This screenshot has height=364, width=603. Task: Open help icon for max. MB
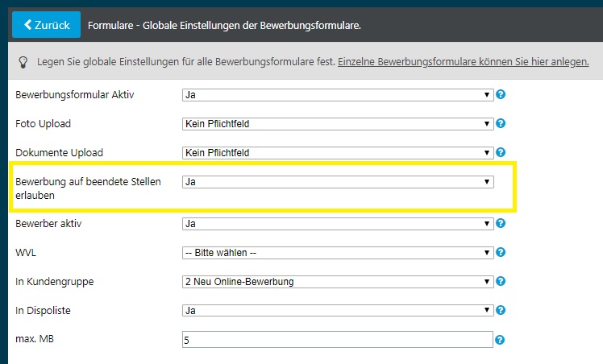tap(500, 340)
